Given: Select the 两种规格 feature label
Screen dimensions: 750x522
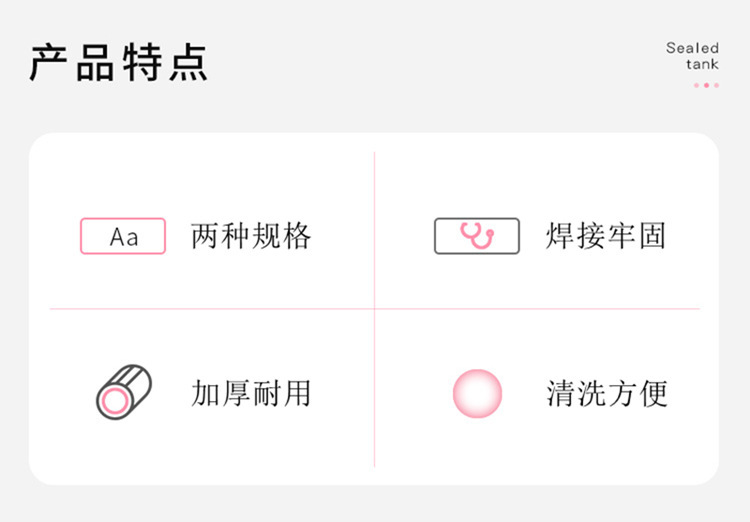Looking at the screenshot, I should 251,236.
